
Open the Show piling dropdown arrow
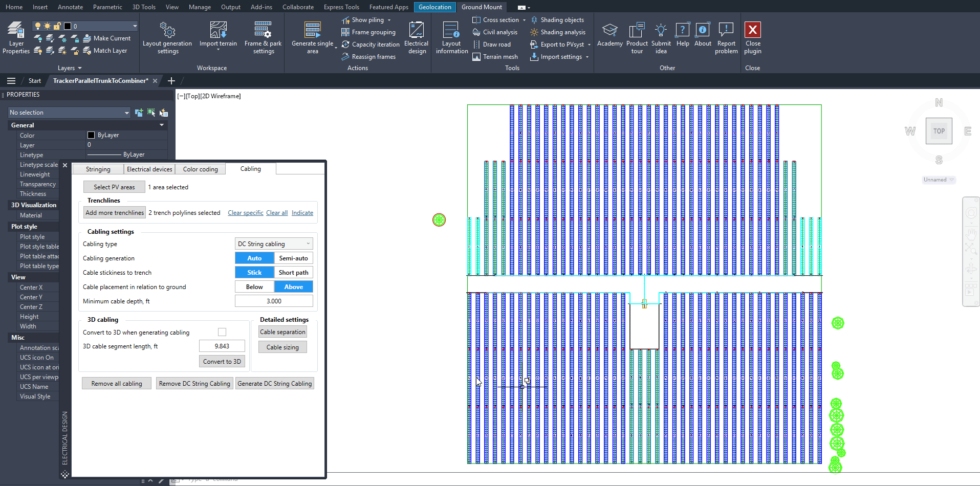coord(389,20)
